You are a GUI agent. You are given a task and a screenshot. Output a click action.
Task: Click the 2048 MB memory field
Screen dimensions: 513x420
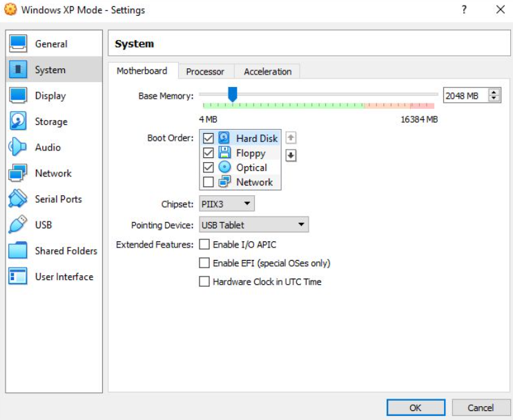click(465, 95)
